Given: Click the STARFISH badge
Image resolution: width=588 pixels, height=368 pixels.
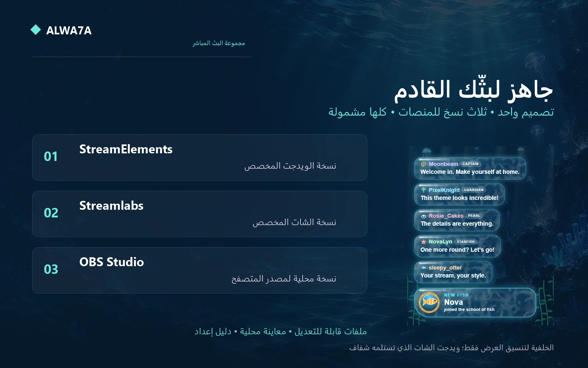Looking at the screenshot, I should pyautogui.click(x=466, y=242).
